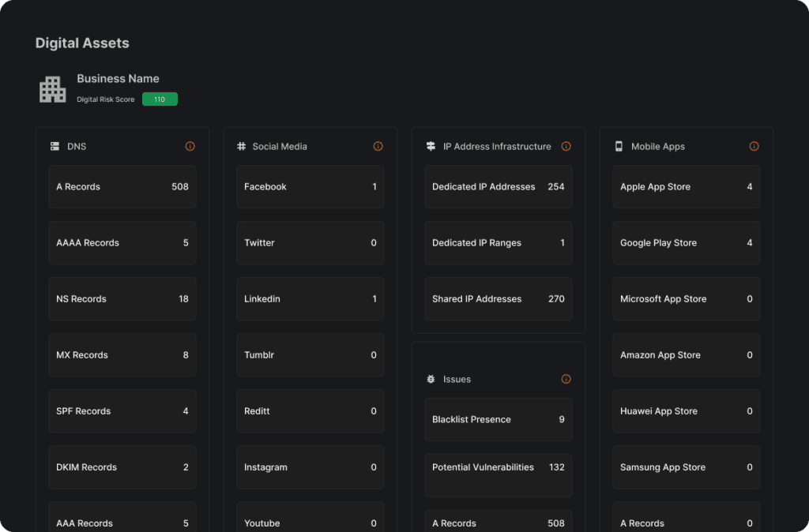809x532 pixels.
Task: Open the Facebook entry in Social Media
Action: [x=310, y=187]
